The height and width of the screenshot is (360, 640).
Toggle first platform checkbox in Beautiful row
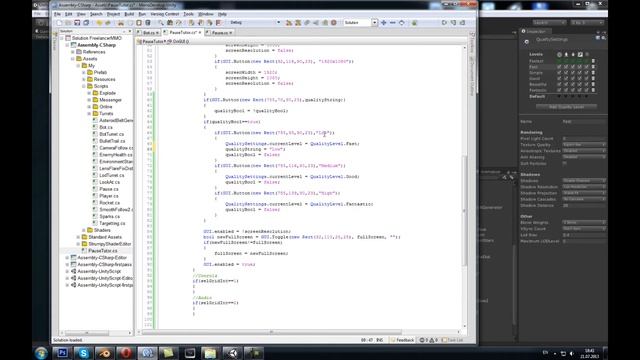pyautogui.click(x=559, y=84)
